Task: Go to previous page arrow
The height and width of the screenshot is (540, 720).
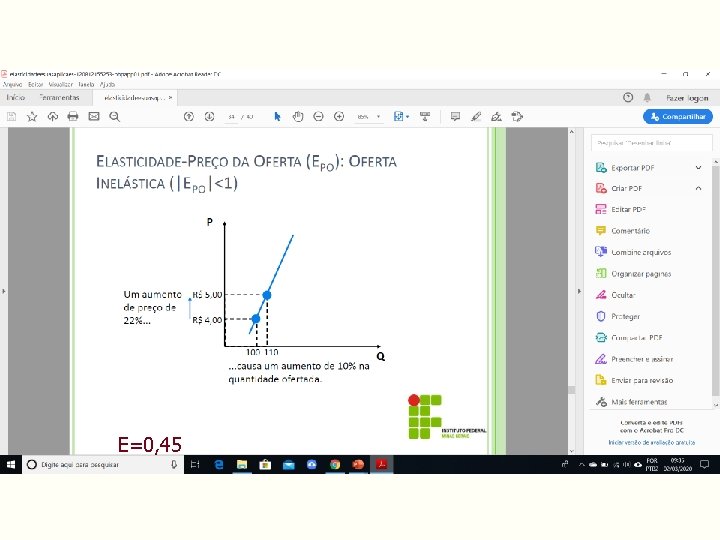Action: [x=189, y=117]
